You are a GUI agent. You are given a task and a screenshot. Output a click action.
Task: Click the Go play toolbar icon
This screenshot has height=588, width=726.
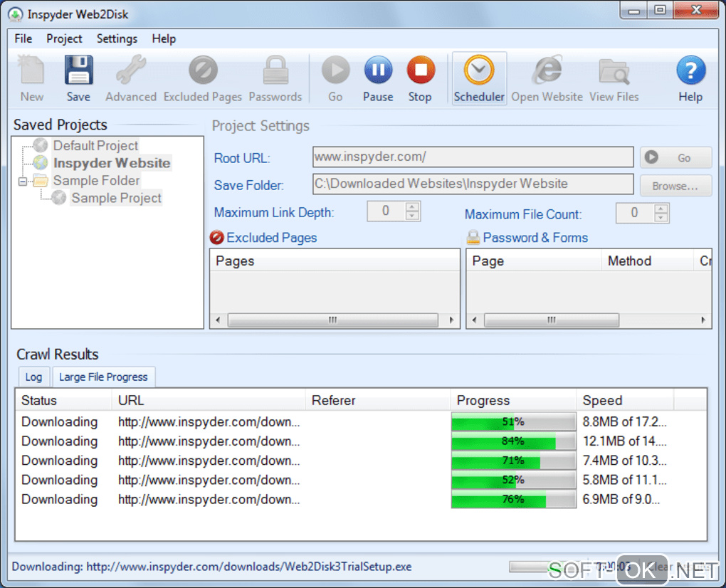[x=336, y=70]
